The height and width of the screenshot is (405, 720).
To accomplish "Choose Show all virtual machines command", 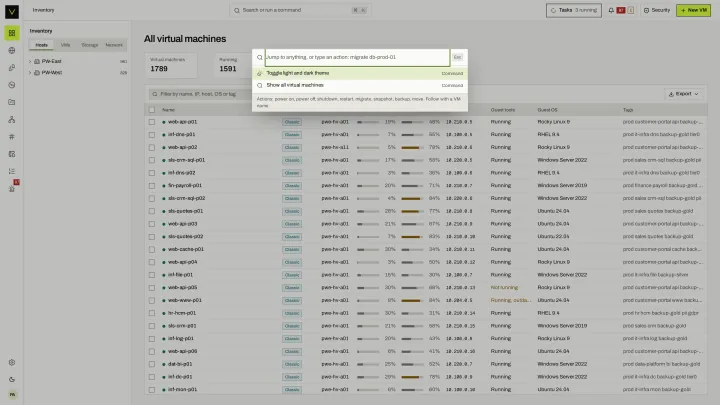I will [x=360, y=85].
